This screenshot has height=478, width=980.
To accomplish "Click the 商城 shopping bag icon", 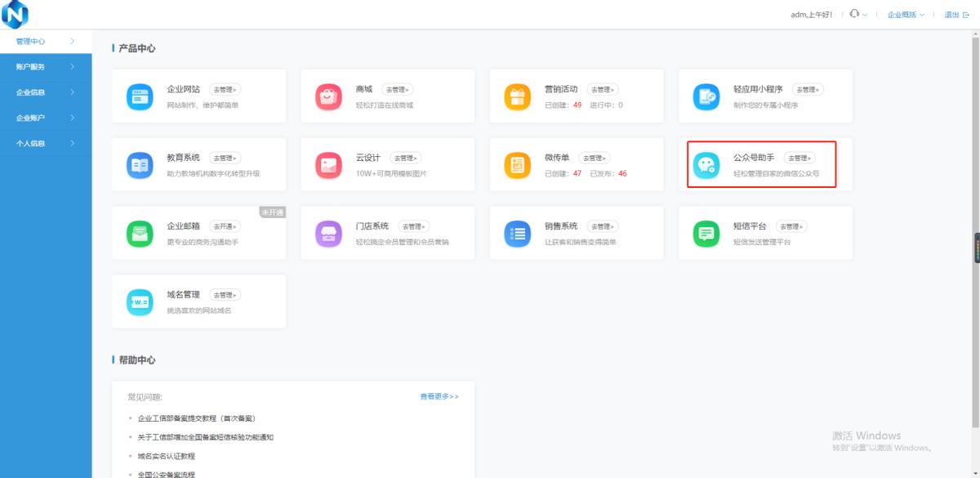I will [x=327, y=96].
